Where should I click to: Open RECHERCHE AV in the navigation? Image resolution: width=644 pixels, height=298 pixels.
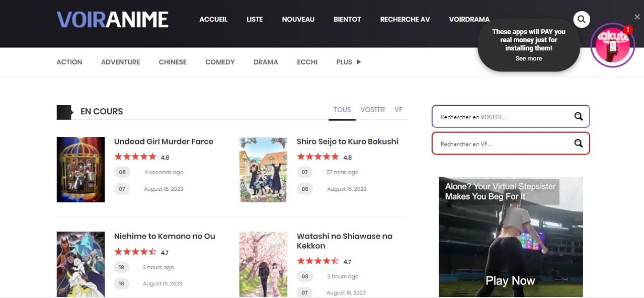405,19
